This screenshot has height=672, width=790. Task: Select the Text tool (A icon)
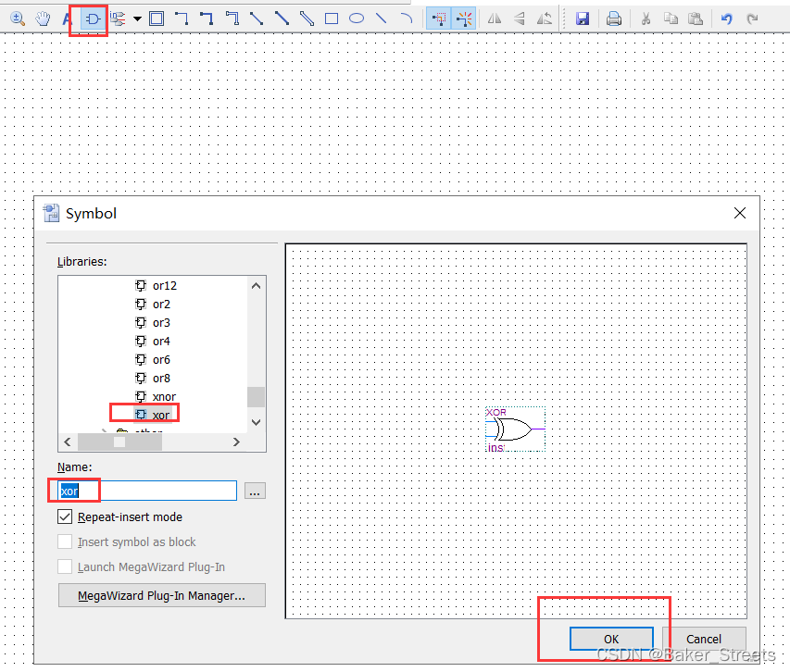67,19
